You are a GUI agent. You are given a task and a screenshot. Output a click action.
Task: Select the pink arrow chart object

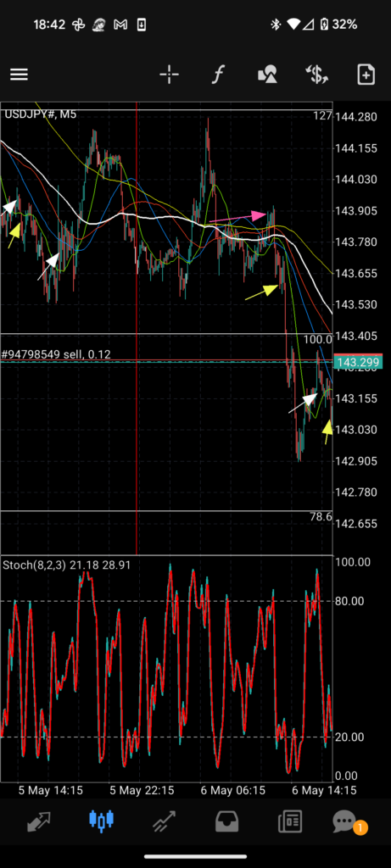point(237,218)
